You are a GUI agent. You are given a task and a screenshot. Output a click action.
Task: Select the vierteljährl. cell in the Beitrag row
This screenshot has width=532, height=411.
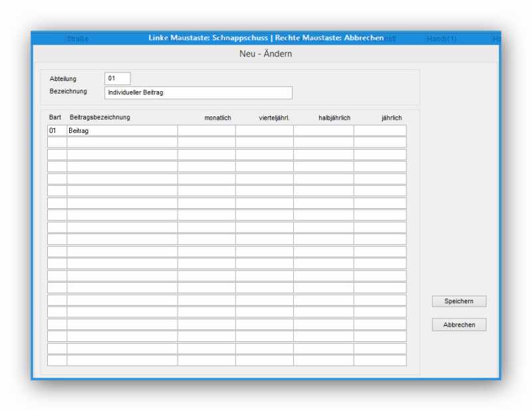[264, 131]
